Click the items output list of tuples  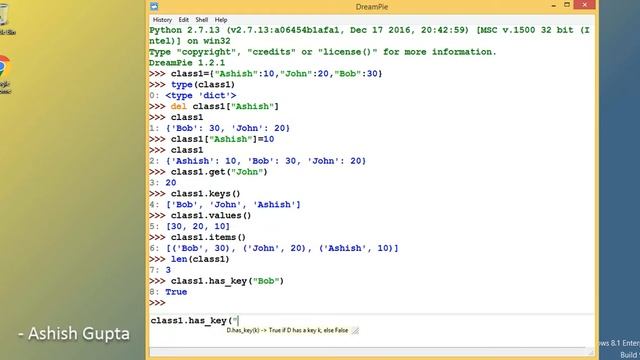click(x=282, y=248)
